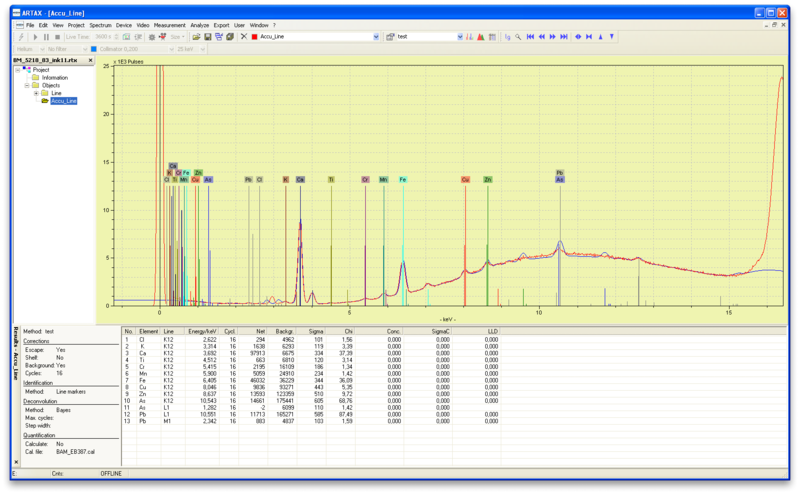
Task: Click the horizontal compress arrows icon
Action: tap(589, 37)
